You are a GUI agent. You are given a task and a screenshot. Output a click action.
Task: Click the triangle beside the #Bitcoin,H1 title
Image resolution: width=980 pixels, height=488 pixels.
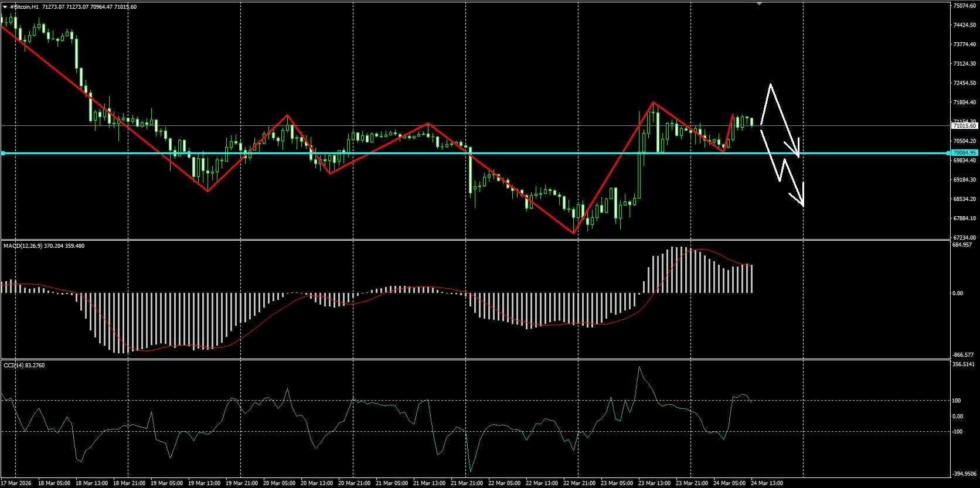point(5,6)
